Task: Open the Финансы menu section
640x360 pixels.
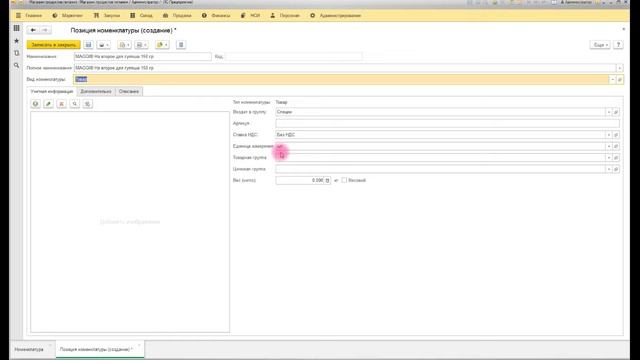Action: [216, 16]
